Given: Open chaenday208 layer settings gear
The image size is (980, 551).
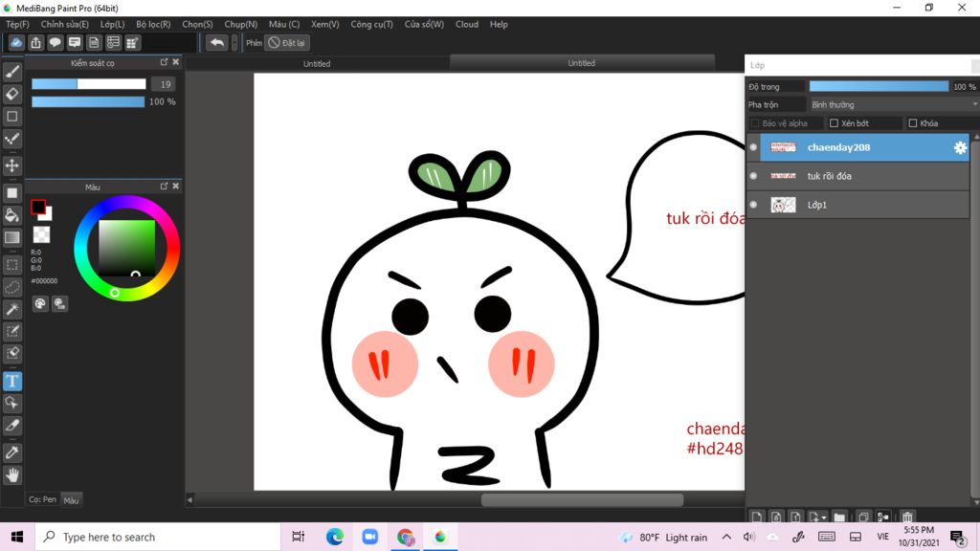Looking at the screenshot, I should 960,147.
